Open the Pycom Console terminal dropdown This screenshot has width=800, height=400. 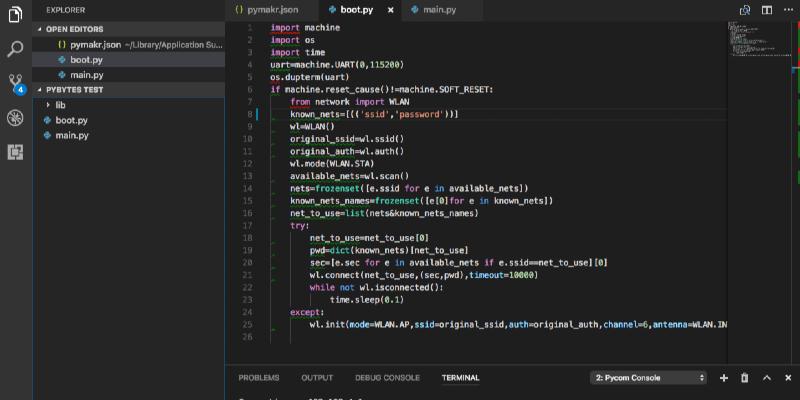click(x=648, y=378)
